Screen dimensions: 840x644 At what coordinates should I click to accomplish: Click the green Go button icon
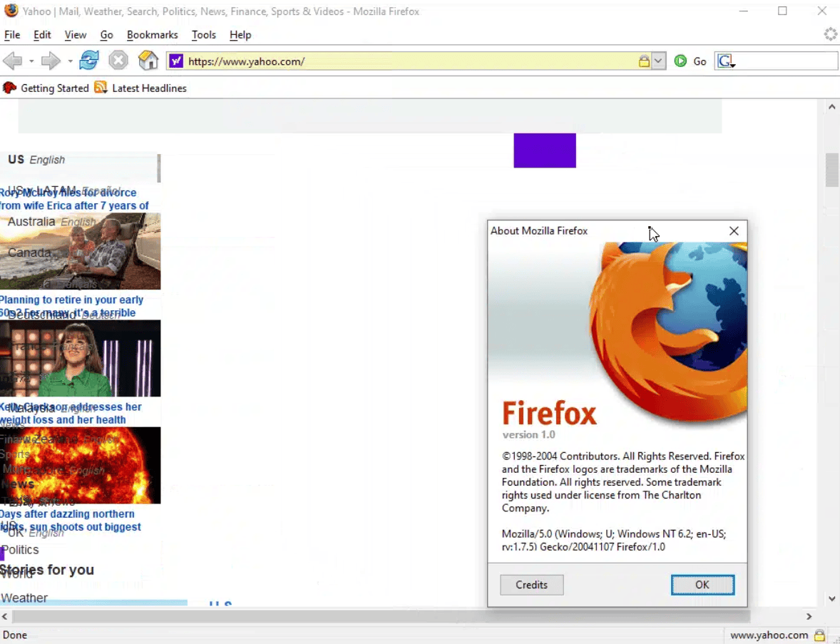680,61
